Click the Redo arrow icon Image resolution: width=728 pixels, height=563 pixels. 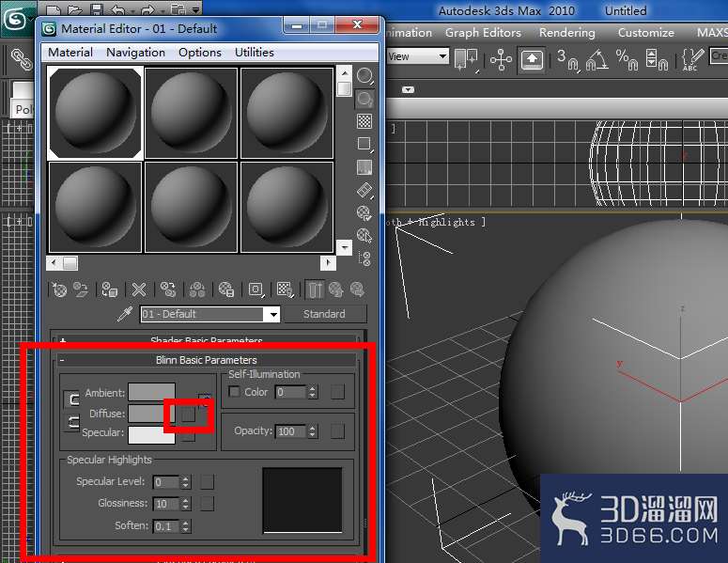[x=147, y=9]
